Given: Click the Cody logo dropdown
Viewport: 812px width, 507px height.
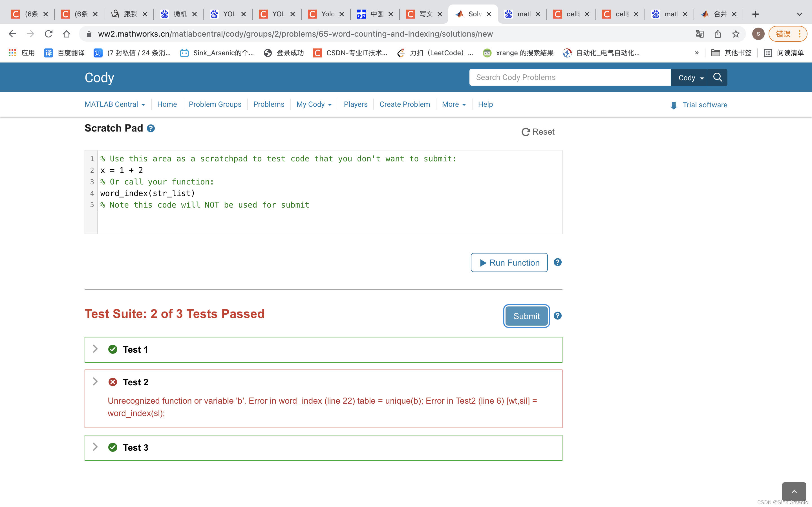Looking at the screenshot, I should 690,77.
